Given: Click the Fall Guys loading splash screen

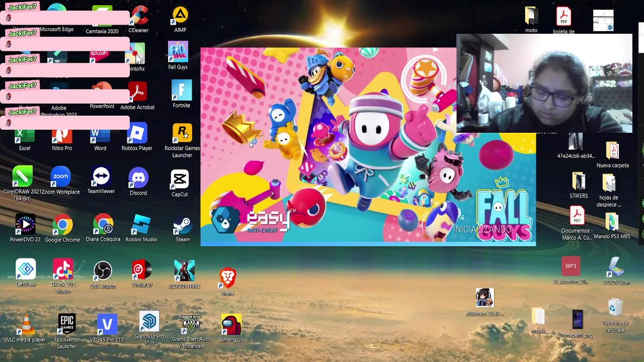Looking at the screenshot, I should pyautogui.click(x=368, y=147).
